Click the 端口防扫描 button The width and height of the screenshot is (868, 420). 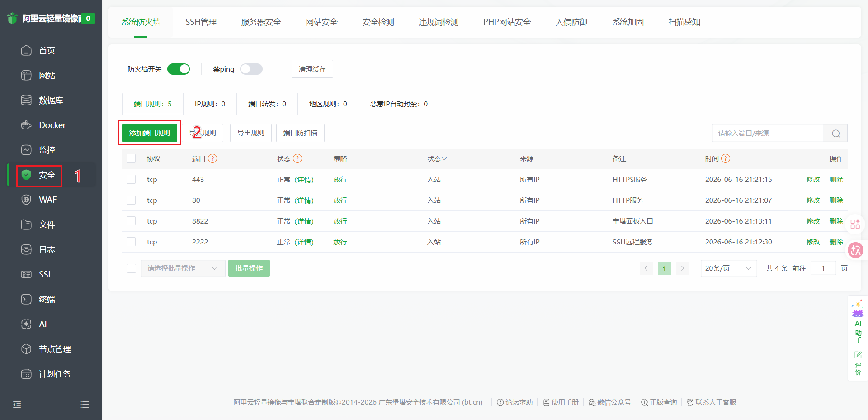coord(300,133)
